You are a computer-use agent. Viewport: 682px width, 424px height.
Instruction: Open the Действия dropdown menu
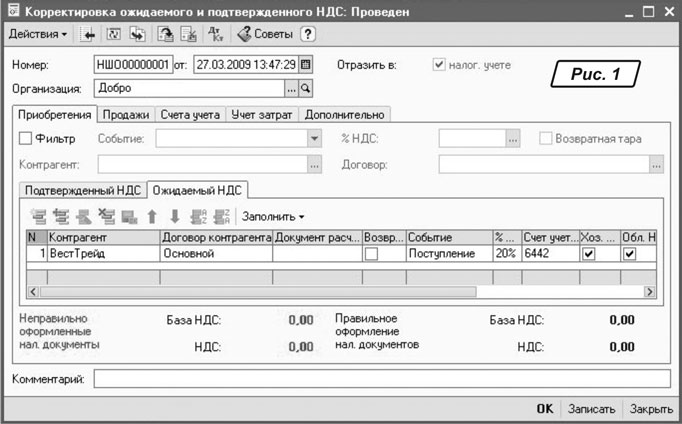click(38, 34)
